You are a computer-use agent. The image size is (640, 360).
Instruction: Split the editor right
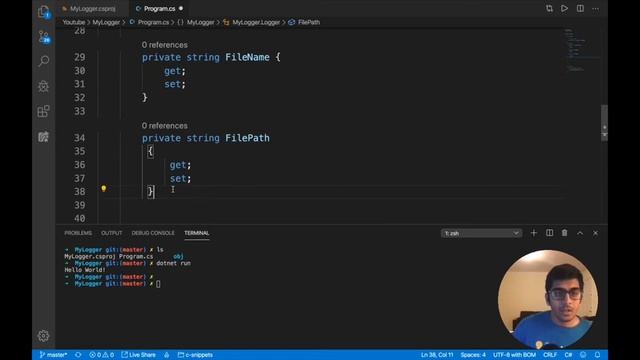point(580,9)
